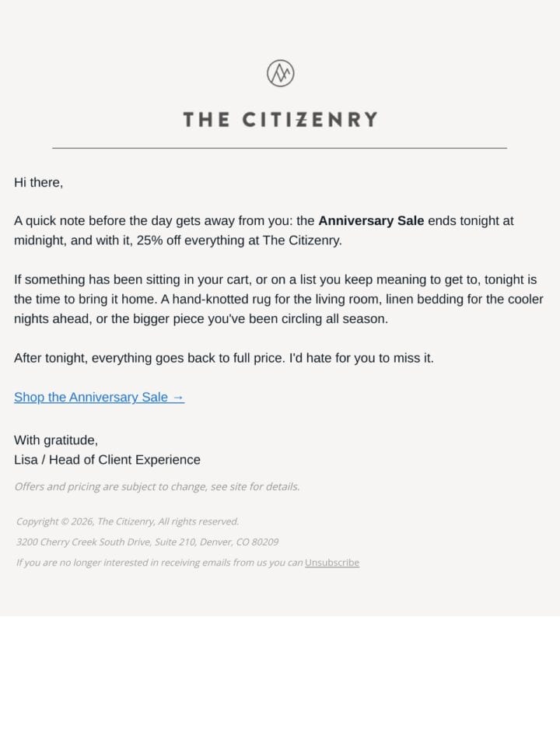Click the Unsubscribe link in footer
Screen dimensions: 560x747
(x=332, y=563)
